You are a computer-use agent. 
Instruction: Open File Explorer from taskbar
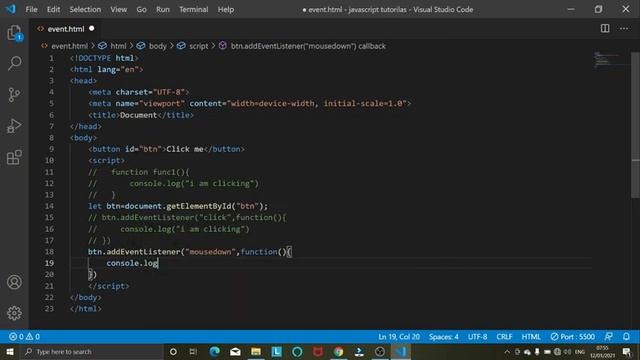click(x=256, y=351)
